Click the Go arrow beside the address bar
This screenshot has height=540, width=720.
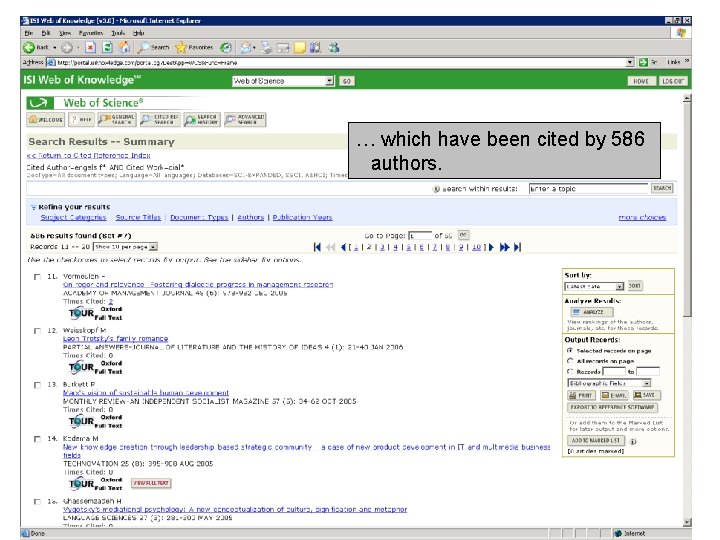tap(643, 62)
